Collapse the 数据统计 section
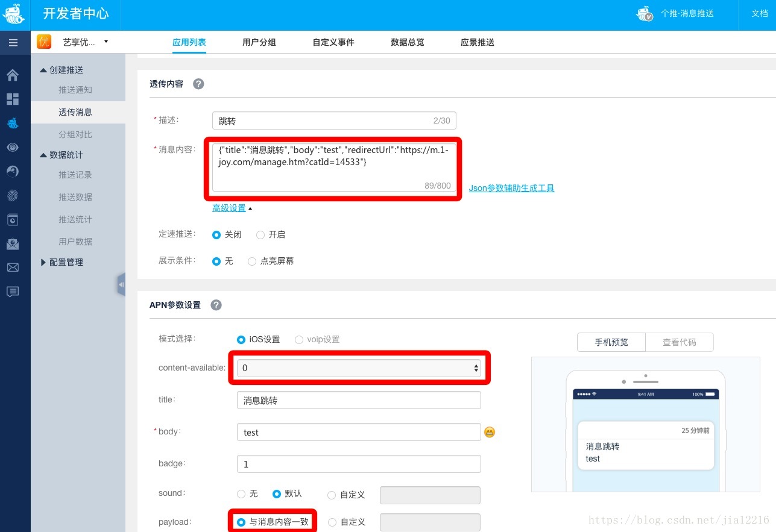776x532 pixels. pyautogui.click(x=61, y=155)
